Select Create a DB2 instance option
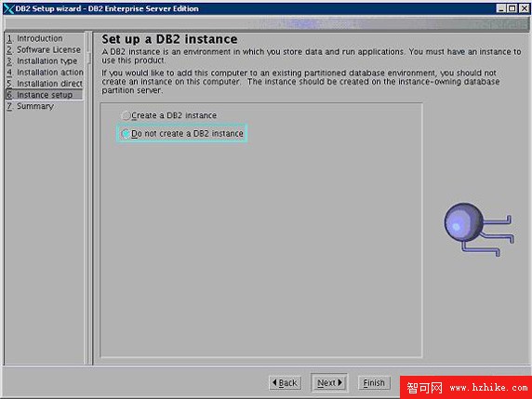This screenshot has height=399, width=532. 169,115
